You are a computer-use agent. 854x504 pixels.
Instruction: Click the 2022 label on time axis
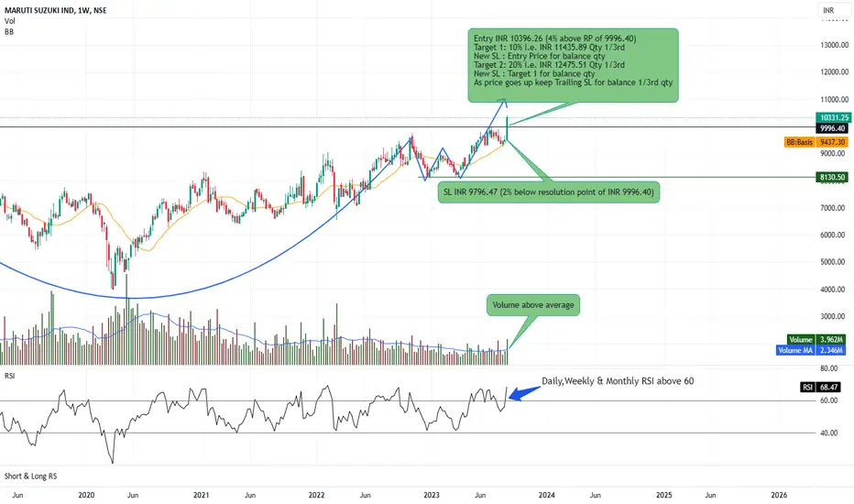pos(316,495)
